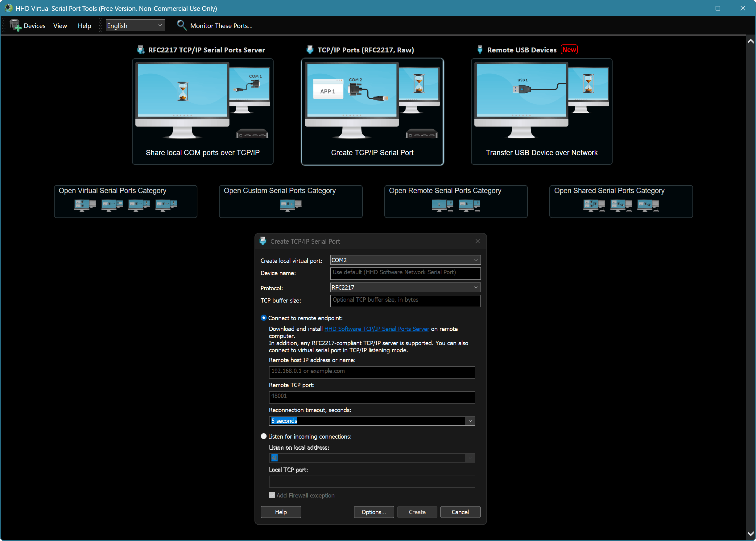Open Custom Serial Ports Category
This screenshot has height=541, width=756.
click(291, 201)
